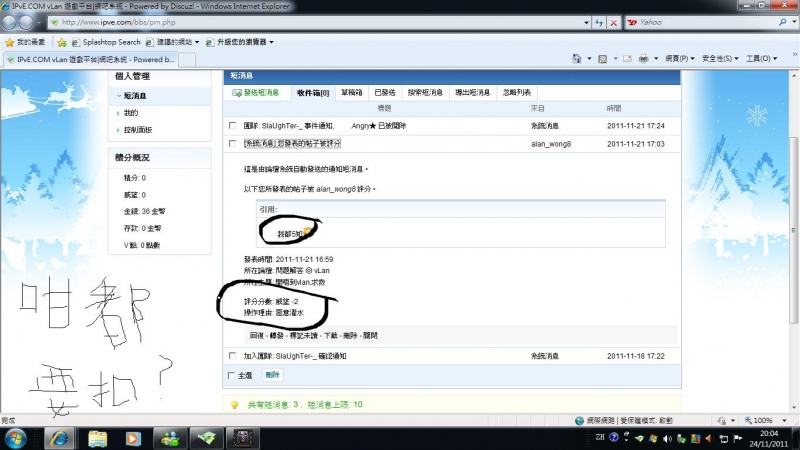The image size is (800, 450).
Task: Open the 搜索短消息 tab
Action: [x=427, y=92]
